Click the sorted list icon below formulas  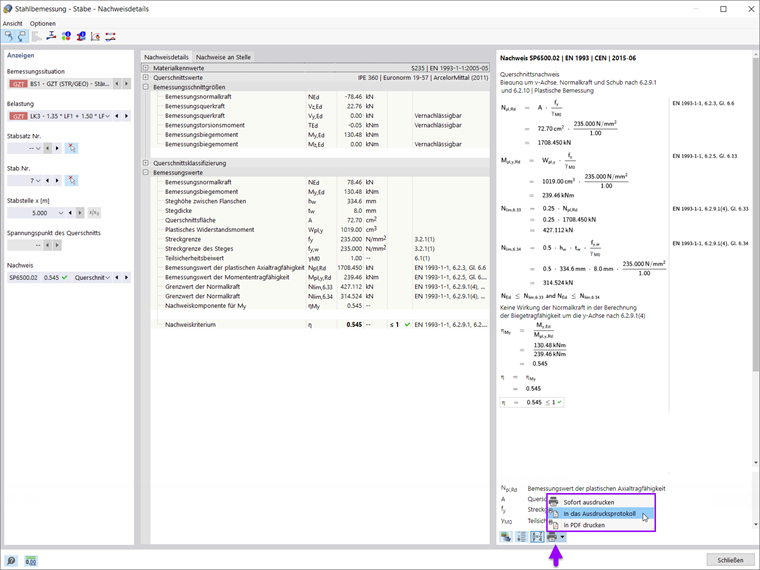click(x=522, y=537)
